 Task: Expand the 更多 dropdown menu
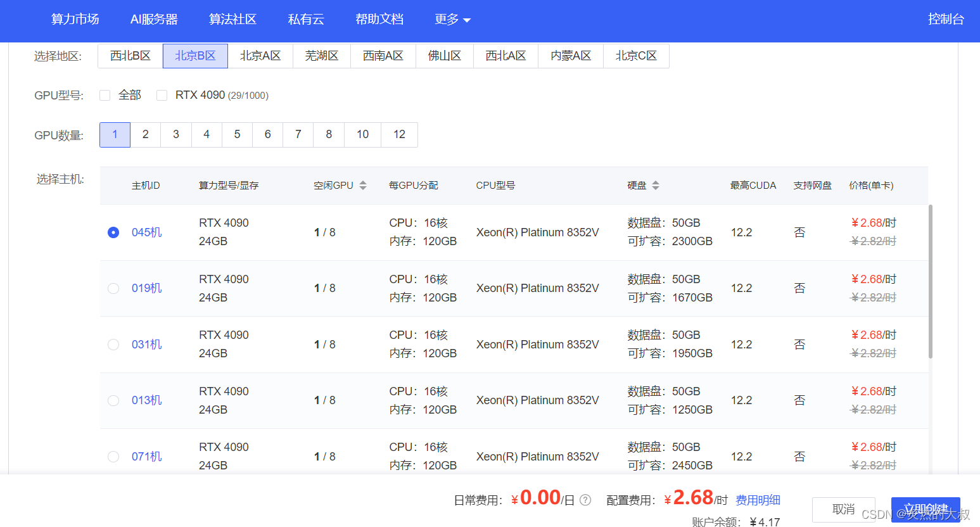point(453,20)
